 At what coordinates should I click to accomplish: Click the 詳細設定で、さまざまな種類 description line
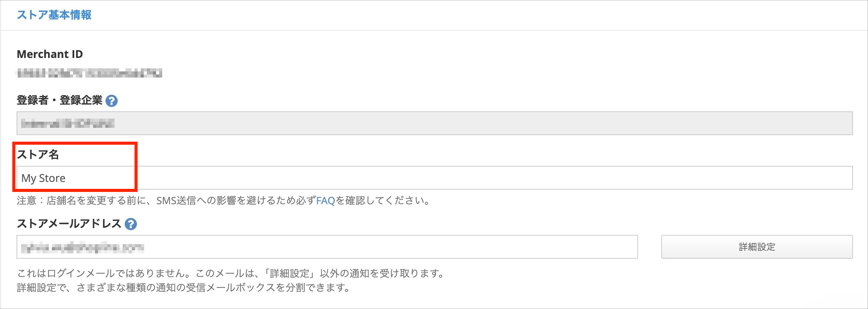point(183,288)
